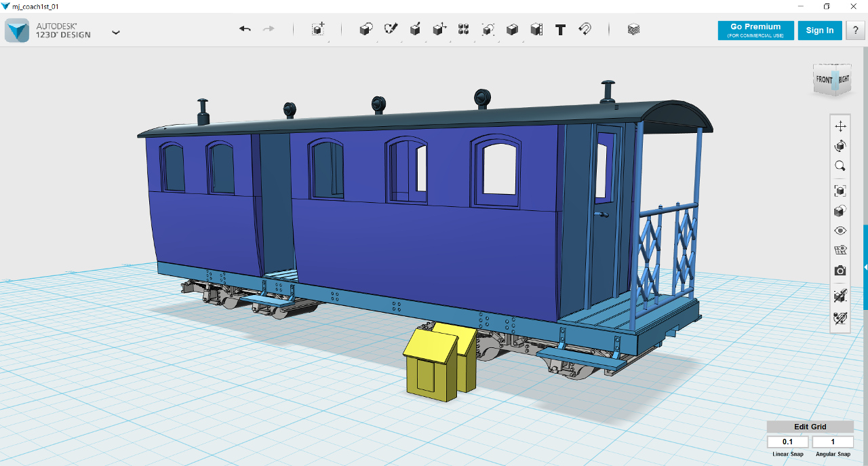868x466 pixels.
Task: Click the screenshot camera icon
Action: [x=840, y=271]
